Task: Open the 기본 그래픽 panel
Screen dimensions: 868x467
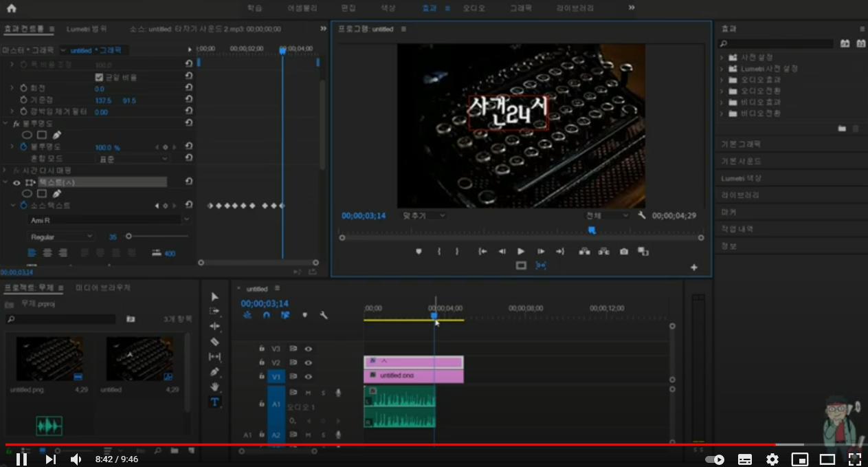Action: coord(741,144)
